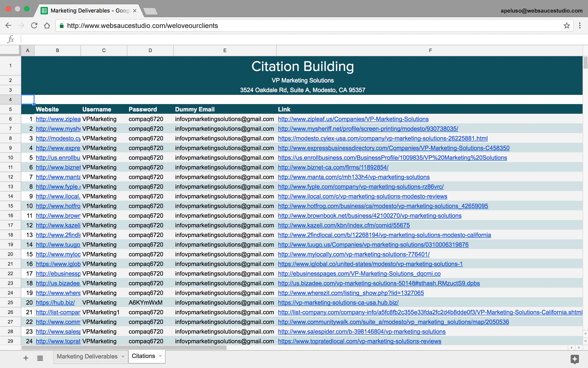Screen dimensions: 588x368
Task: Click the Google Sheets favicon on the tab
Action: click(44, 11)
